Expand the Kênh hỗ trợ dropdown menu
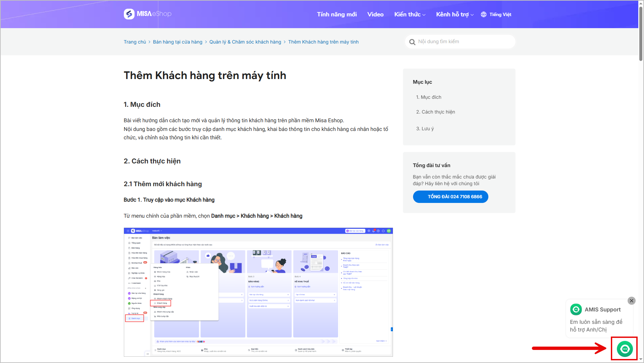The image size is (644, 363). 455,14
